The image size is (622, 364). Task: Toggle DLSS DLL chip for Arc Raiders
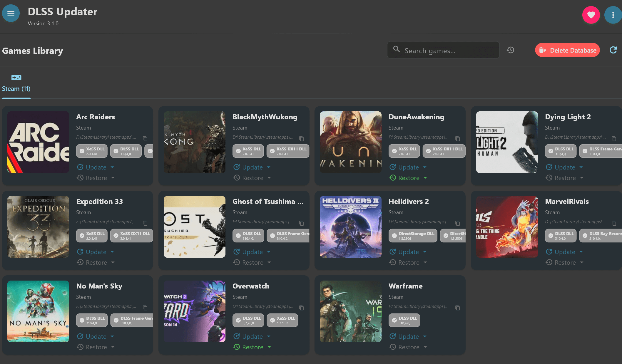click(x=126, y=151)
